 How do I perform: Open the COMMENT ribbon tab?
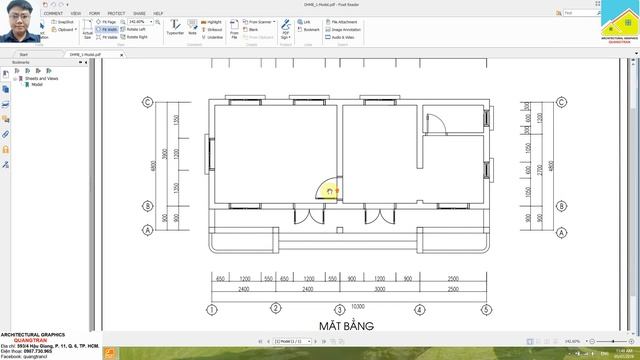[x=53, y=13]
